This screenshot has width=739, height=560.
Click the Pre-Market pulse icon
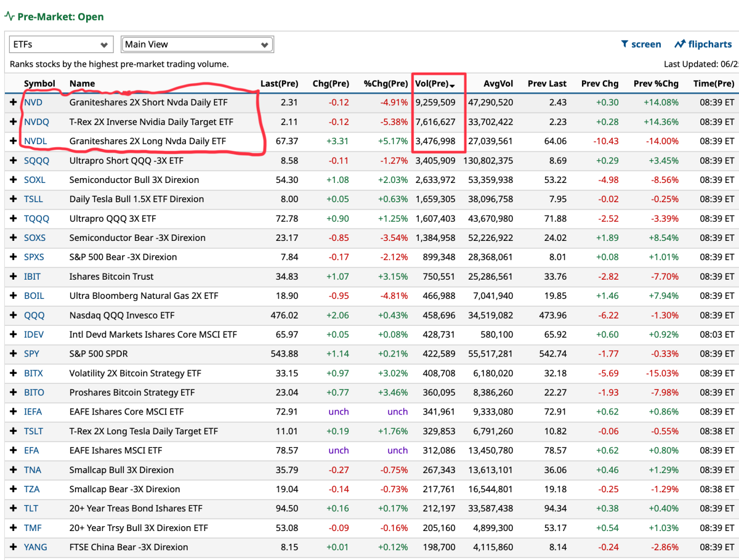click(x=9, y=17)
